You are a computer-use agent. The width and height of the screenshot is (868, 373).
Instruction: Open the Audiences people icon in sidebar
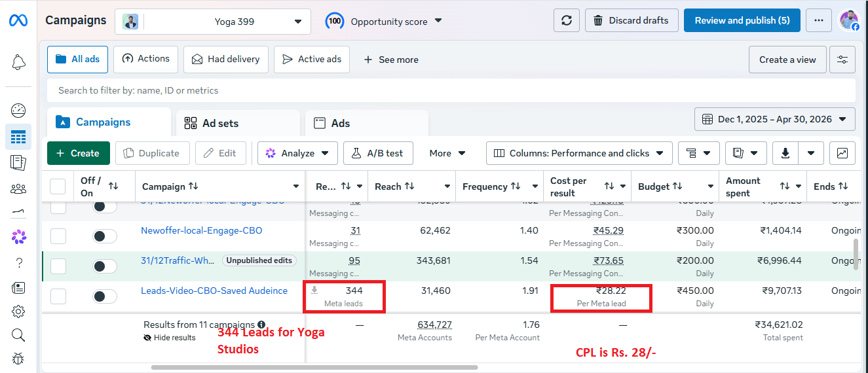[18, 189]
